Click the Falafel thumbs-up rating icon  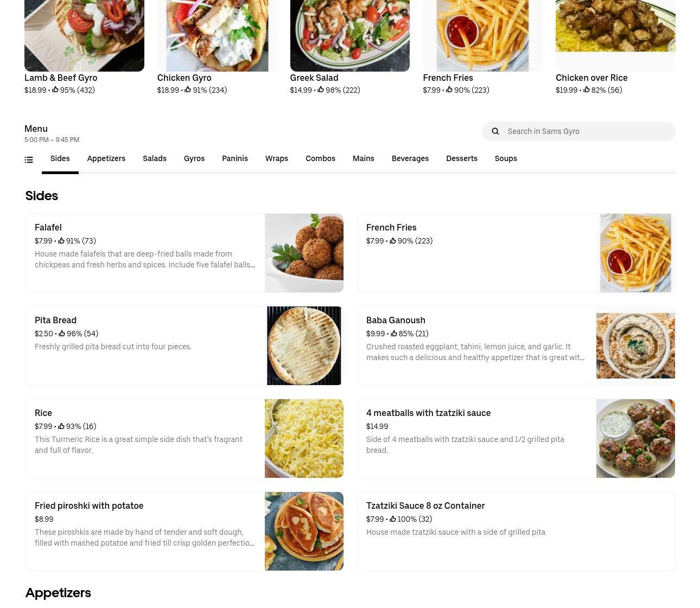coord(61,241)
